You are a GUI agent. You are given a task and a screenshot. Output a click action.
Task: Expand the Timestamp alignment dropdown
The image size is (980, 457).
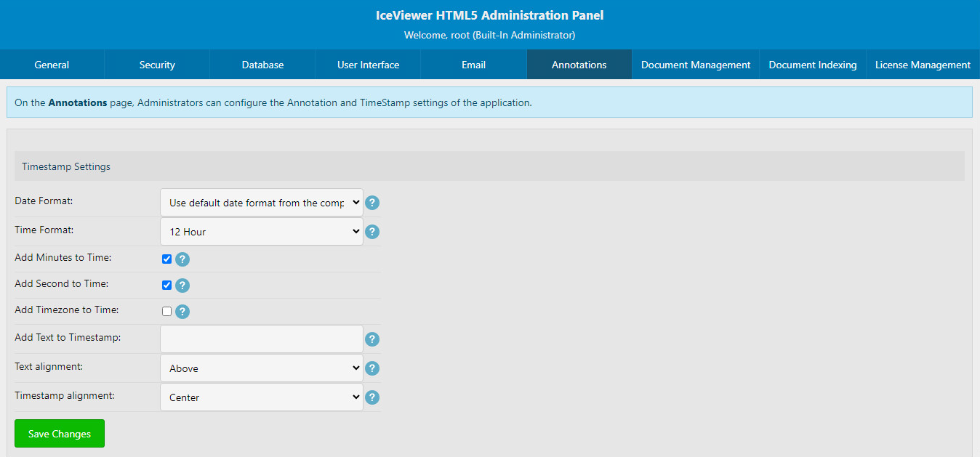pyautogui.click(x=261, y=397)
